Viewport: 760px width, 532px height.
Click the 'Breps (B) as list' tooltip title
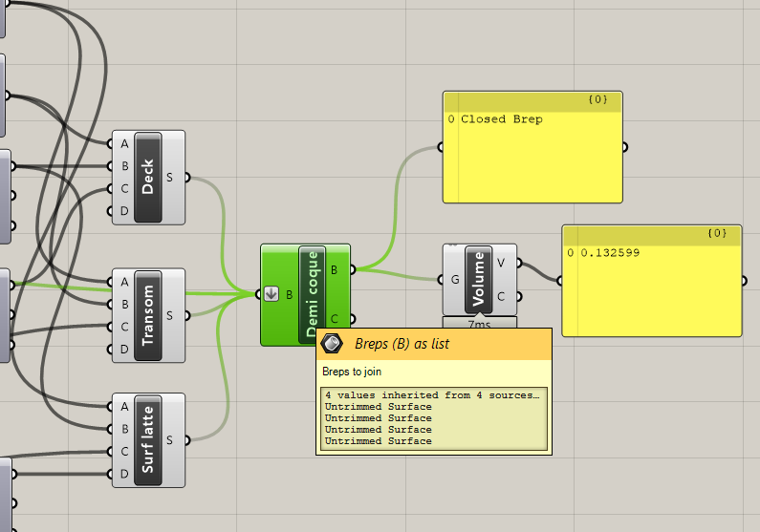402,344
